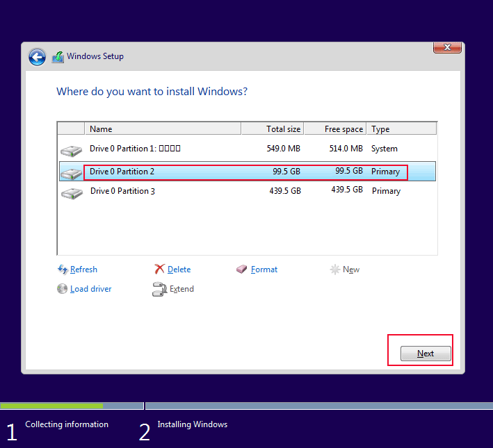The width and height of the screenshot is (493, 448).
Task: Click the Extend partition link
Action: tap(181, 289)
